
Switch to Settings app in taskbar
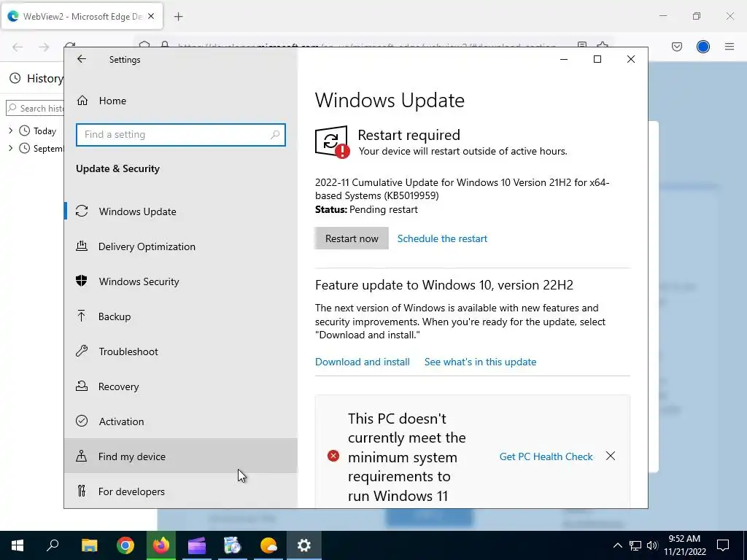[304, 545]
